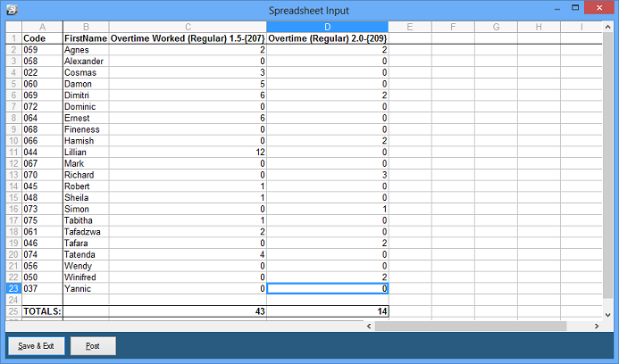Image resolution: width=619 pixels, height=364 pixels.
Task: Click the total value 43
Action: click(x=188, y=311)
